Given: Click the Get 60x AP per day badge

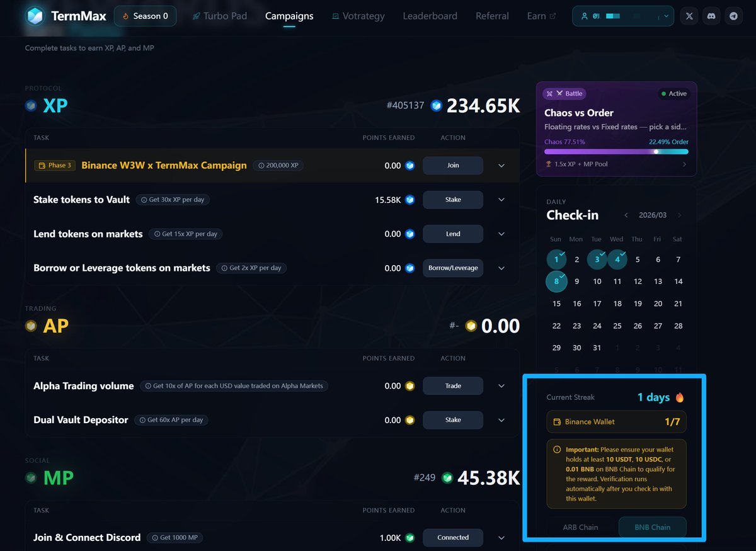Looking at the screenshot, I should click(171, 420).
